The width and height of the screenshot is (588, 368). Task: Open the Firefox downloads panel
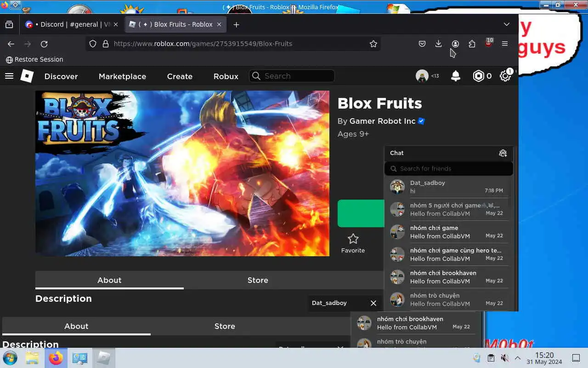pos(439,44)
